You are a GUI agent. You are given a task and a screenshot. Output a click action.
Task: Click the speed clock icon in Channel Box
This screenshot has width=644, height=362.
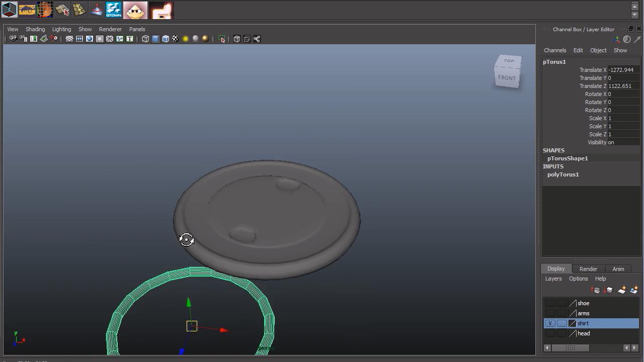627,39
